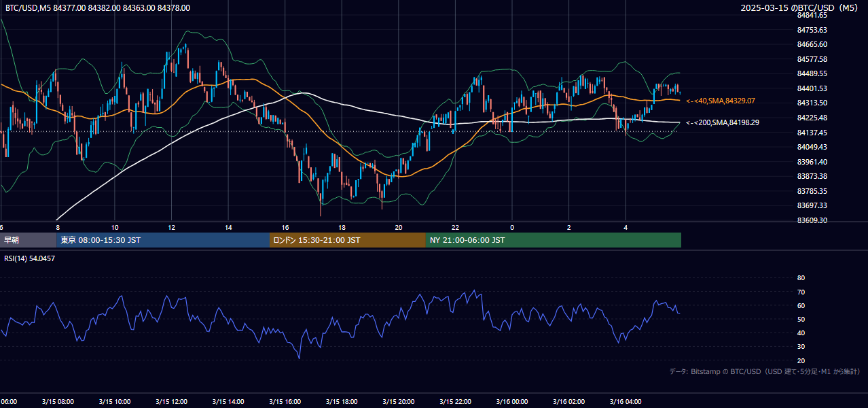
Task: Click price axis value 84049.43
Action: pyautogui.click(x=812, y=147)
